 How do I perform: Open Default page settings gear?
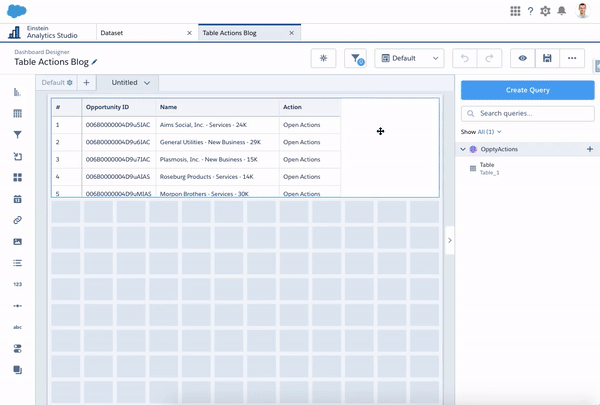[70, 82]
